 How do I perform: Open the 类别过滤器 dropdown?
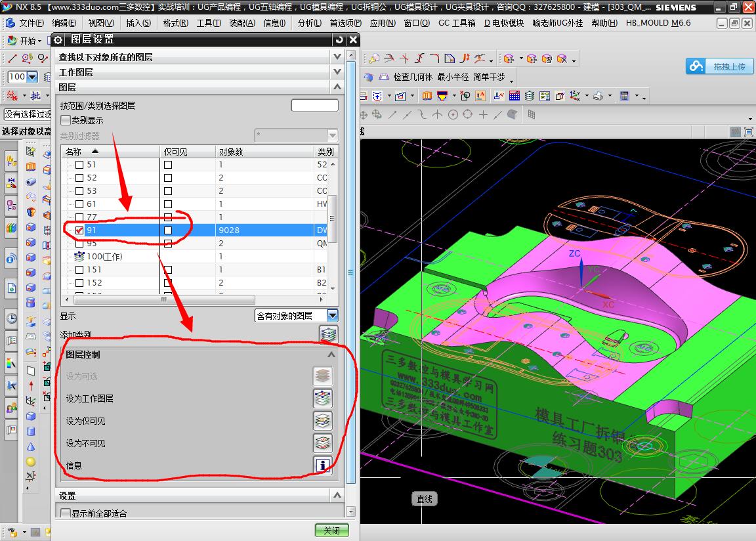(x=333, y=135)
